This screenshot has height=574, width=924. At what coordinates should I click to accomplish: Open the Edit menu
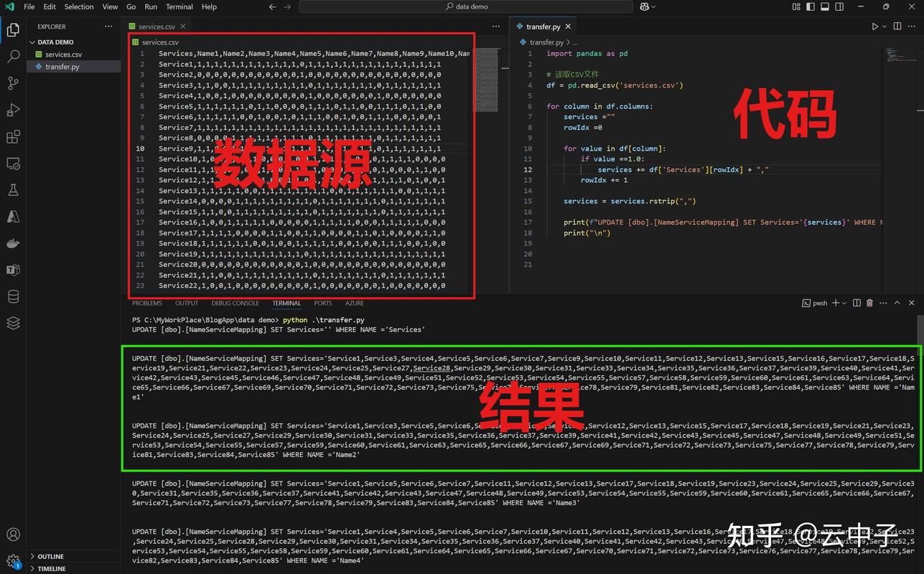click(50, 6)
